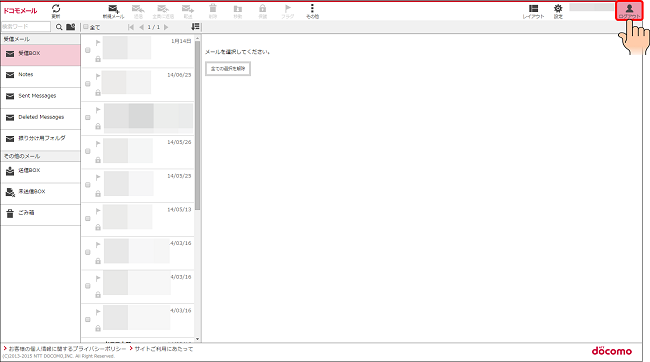This screenshot has height=362, width=650.
Task: Open the その他 three-dot menu
Action: pos(312,11)
